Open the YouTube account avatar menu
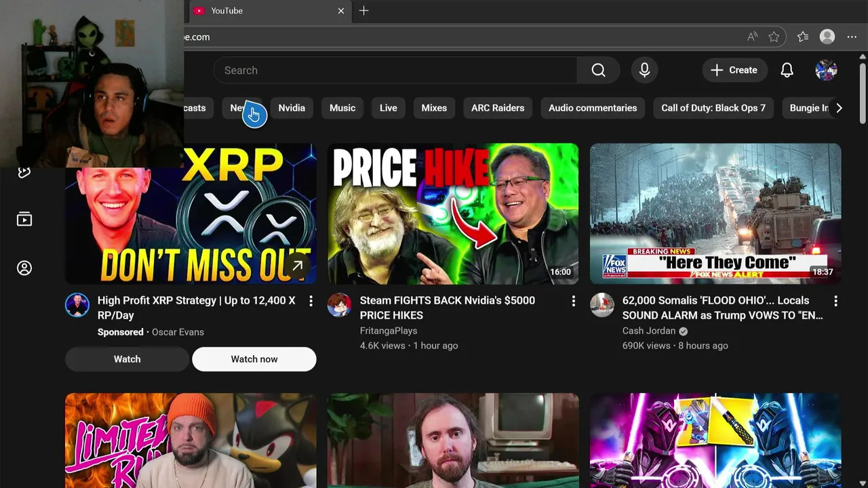 click(x=826, y=70)
